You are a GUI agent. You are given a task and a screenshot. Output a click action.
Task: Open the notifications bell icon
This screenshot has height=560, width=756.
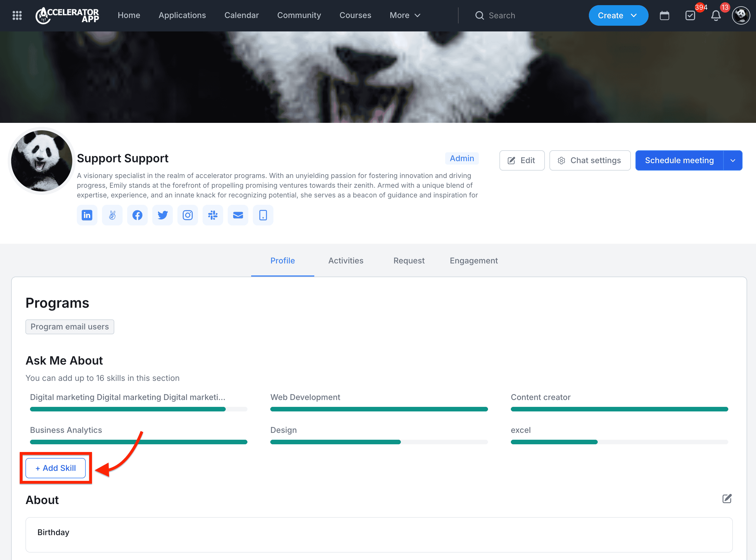click(716, 16)
